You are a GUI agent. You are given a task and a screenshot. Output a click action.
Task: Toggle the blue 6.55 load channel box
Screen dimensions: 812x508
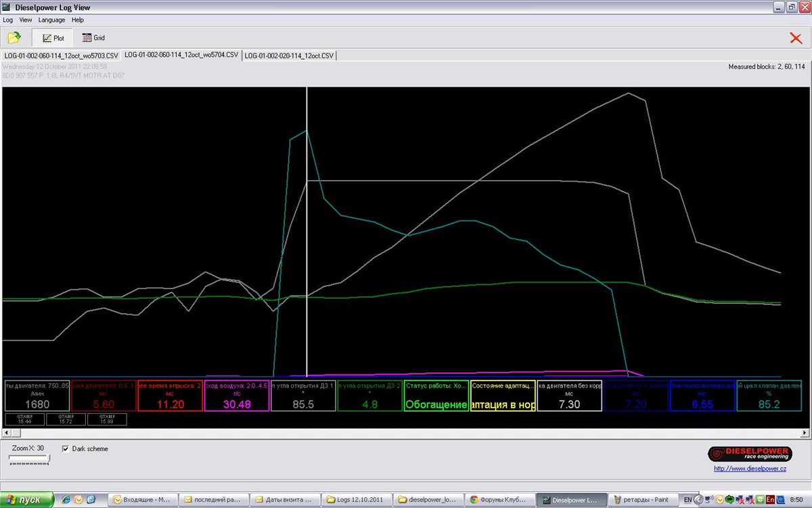pos(702,396)
